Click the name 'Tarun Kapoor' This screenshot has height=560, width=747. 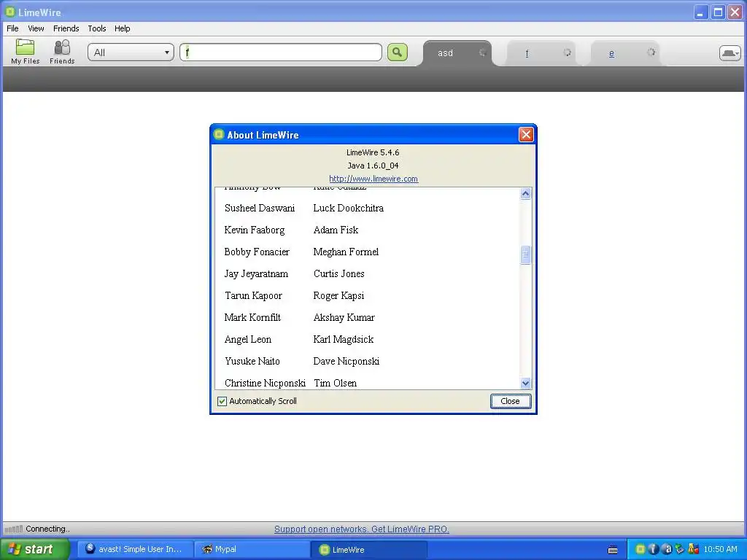tap(253, 296)
